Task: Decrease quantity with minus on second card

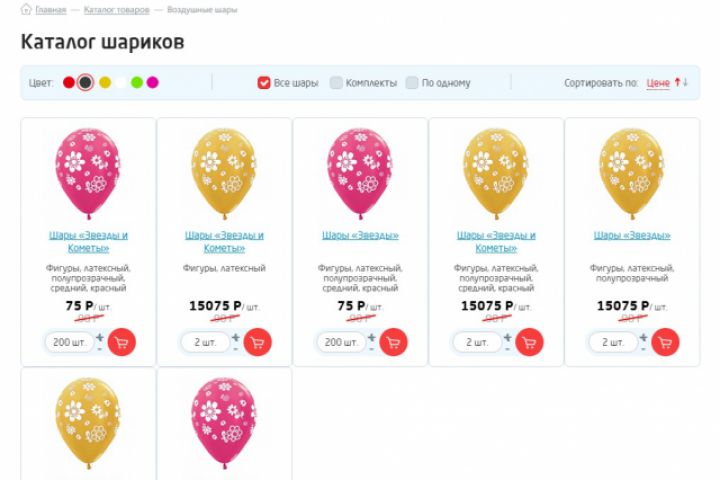Action: pyautogui.click(x=236, y=349)
